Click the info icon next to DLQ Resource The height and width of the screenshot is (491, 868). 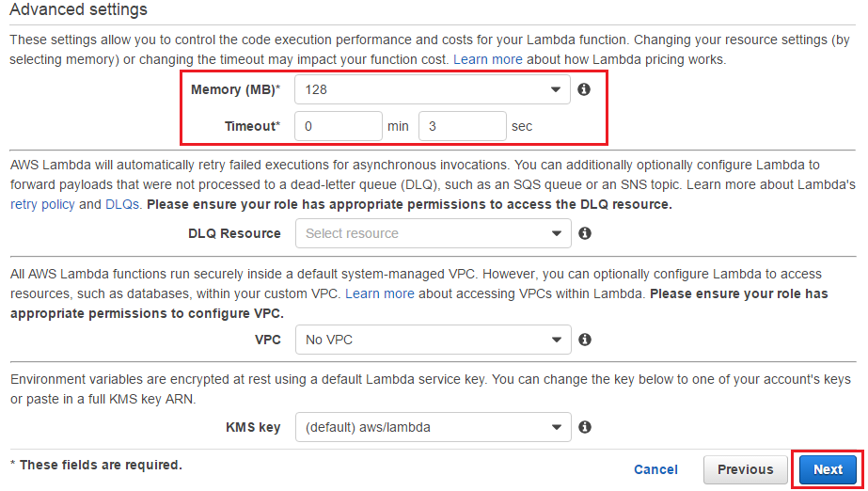coord(585,233)
